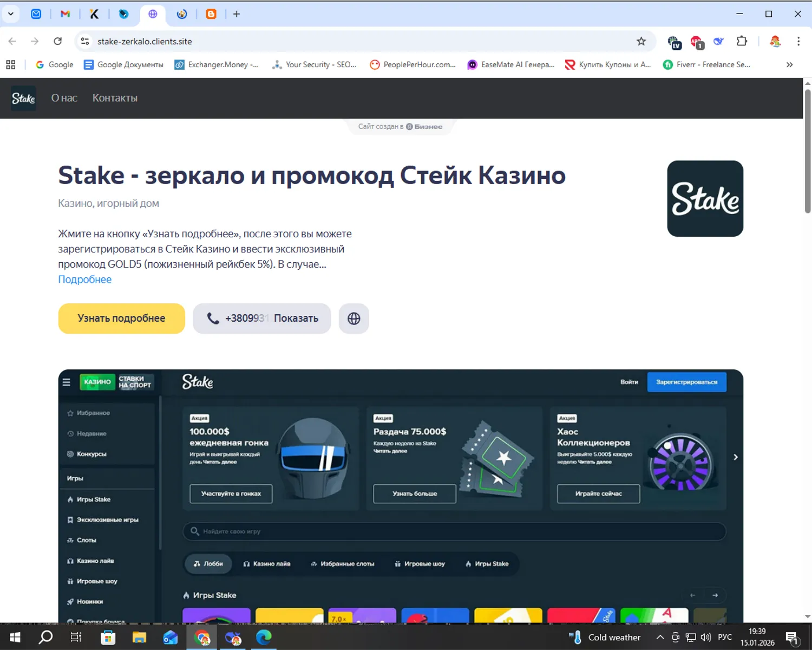Image resolution: width=812 pixels, height=650 pixels.
Task: Open Outlook from the taskbar
Action: [171, 638]
